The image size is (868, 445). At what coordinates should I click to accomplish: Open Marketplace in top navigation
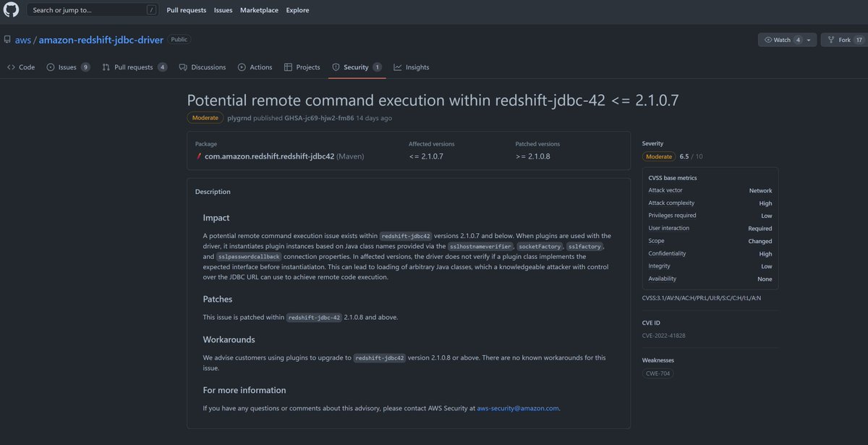259,10
